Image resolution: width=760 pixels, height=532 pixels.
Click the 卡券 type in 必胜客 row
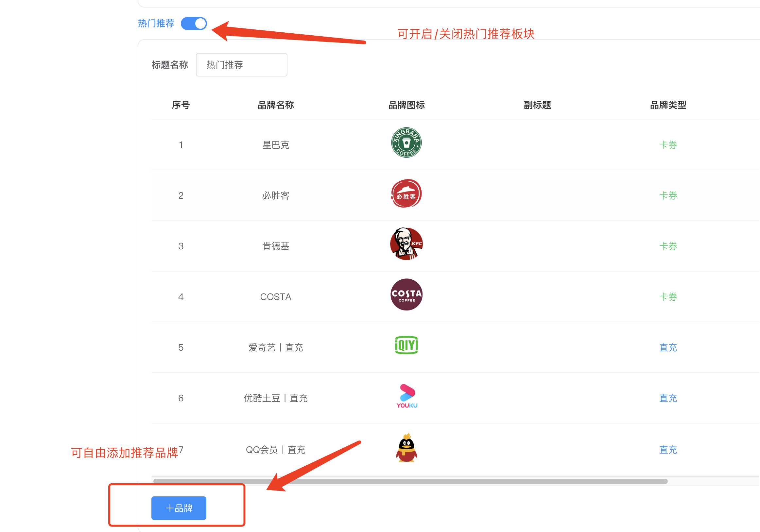pos(668,195)
